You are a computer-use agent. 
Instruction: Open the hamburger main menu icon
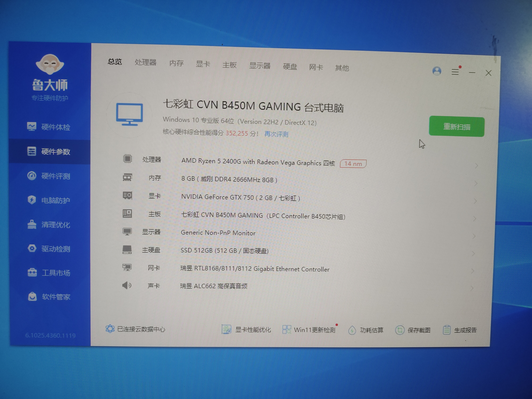(x=455, y=72)
